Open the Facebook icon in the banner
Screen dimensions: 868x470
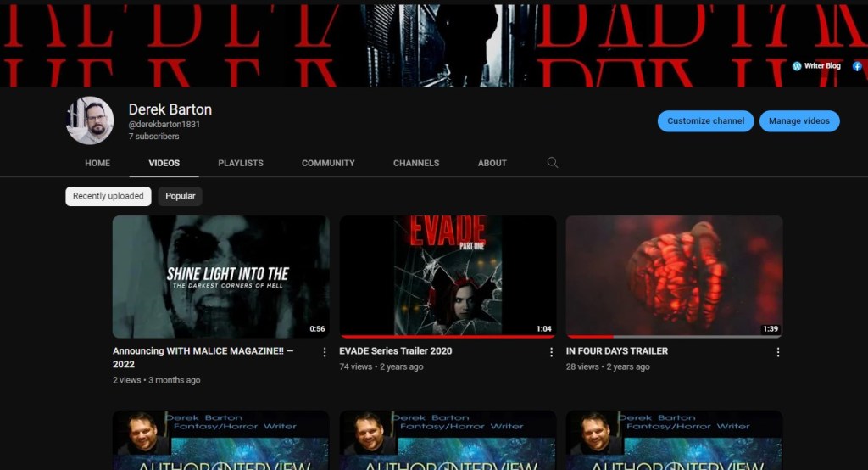tap(857, 66)
